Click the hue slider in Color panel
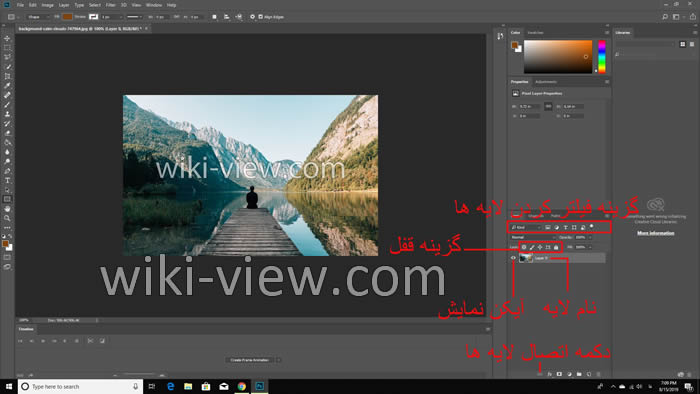The image size is (700, 394). pyautogui.click(x=602, y=57)
